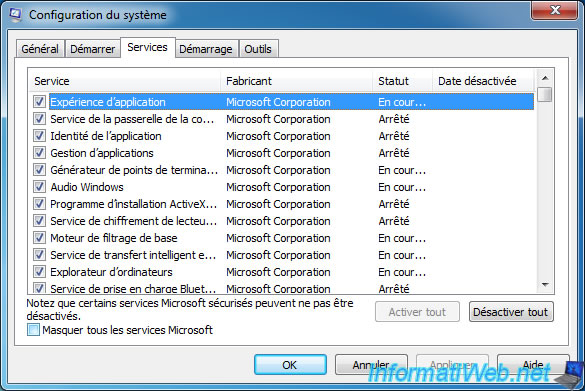Toggle Programme d'installation ActiveX checkbox
Viewport: 585px width, 391px height.
tap(40, 204)
